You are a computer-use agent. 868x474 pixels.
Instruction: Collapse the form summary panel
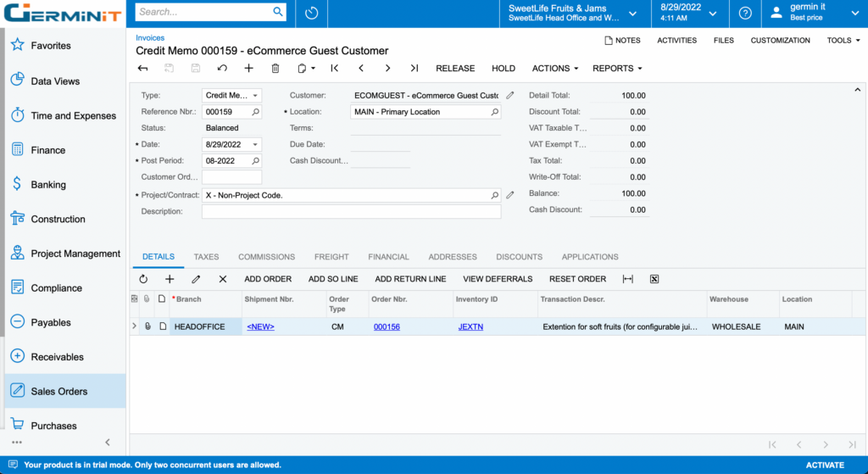(x=857, y=90)
